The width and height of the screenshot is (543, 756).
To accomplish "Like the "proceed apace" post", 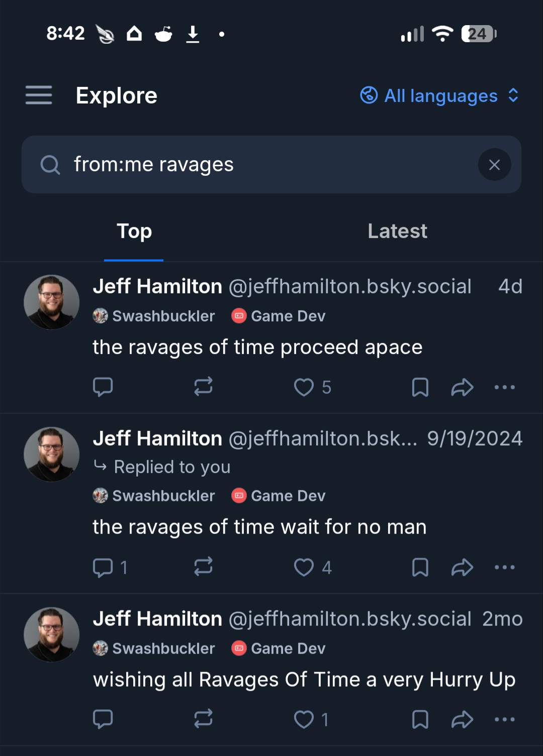I will click(304, 387).
